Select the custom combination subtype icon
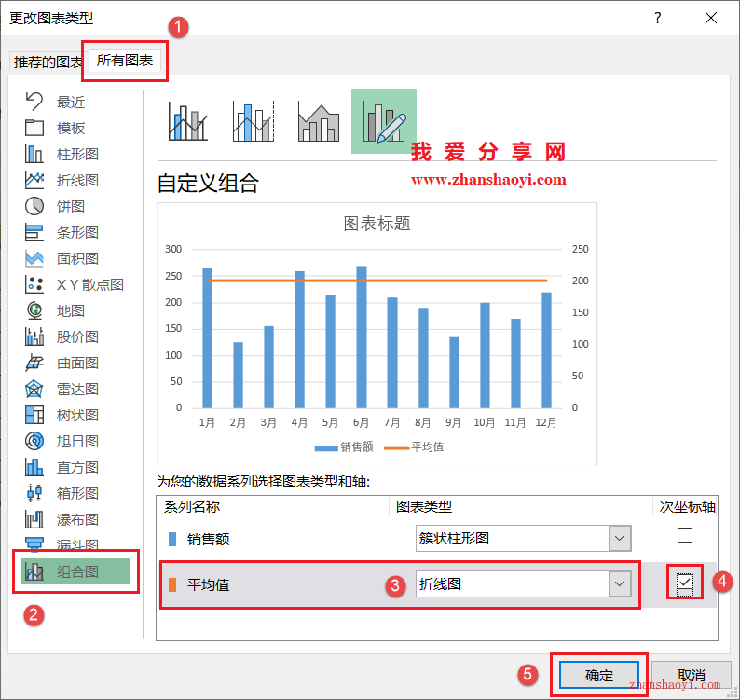Screen dimensions: 740x700 (384, 121)
